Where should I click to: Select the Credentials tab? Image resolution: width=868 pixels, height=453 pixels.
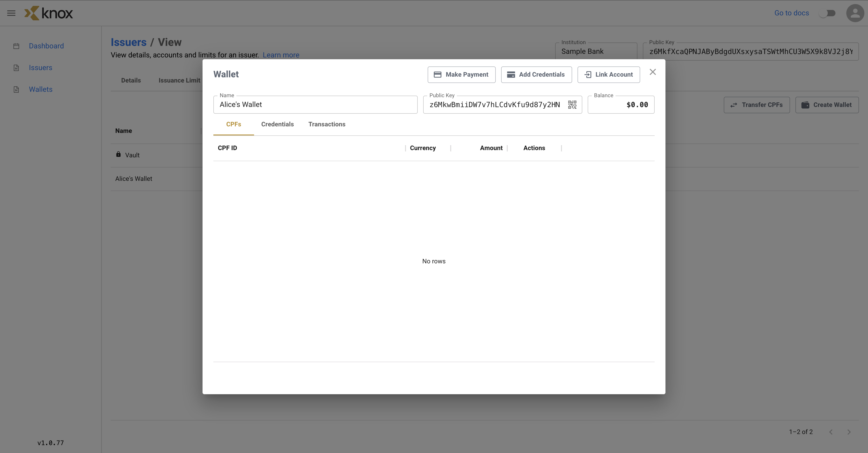(277, 124)
